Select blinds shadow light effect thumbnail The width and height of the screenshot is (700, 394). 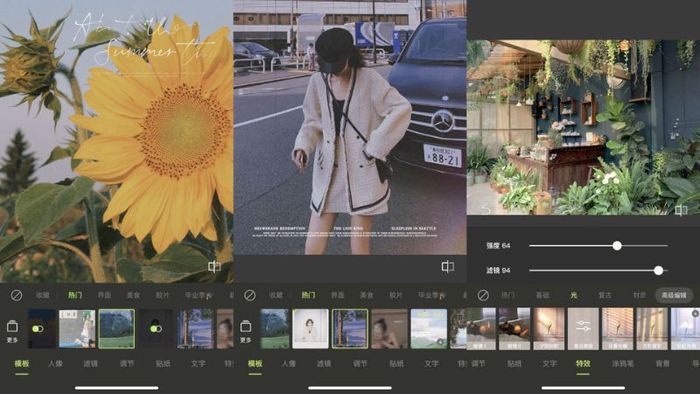pos(617,328)
